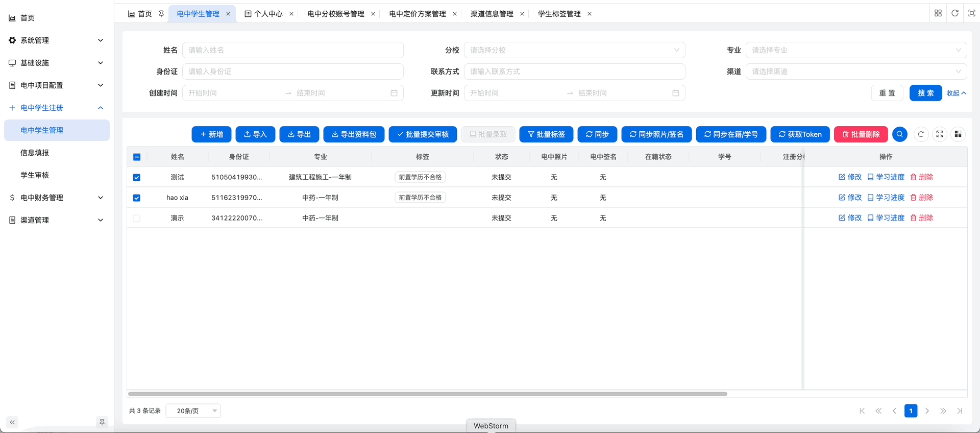
Task: Go to previous page arrow
Action: 894,411
